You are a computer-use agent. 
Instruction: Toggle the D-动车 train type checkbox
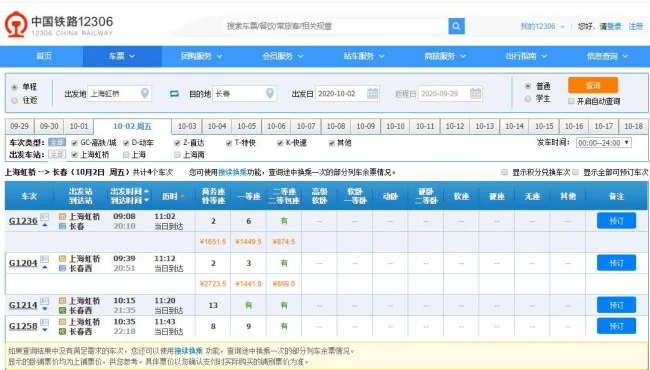pos(126,143)
